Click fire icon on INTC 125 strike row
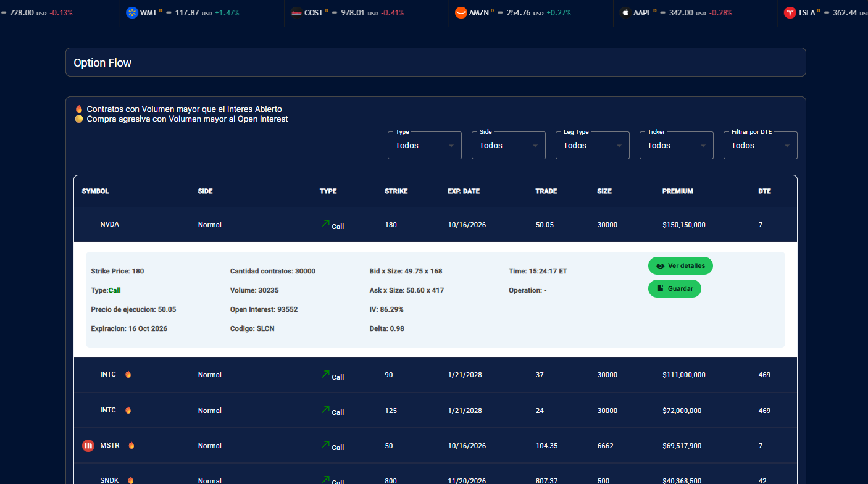Image resolution: width=868 pixels, height=484 pixels. [128, 410]
